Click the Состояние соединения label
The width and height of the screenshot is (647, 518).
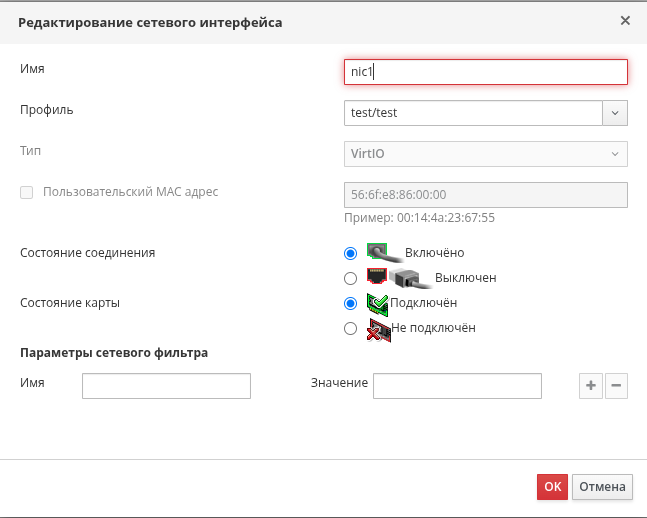(87, 253)
